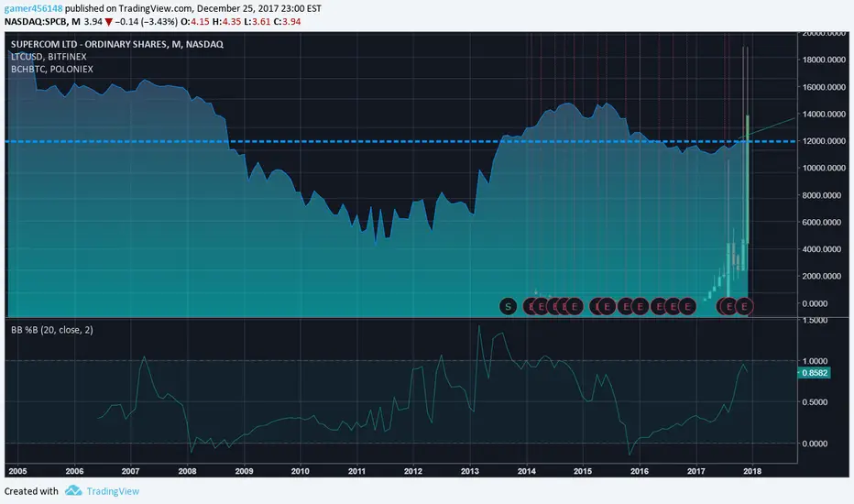854x504 pixels.
Task: Click the 10000.0000 price axis label
Action: coord(824,169)
